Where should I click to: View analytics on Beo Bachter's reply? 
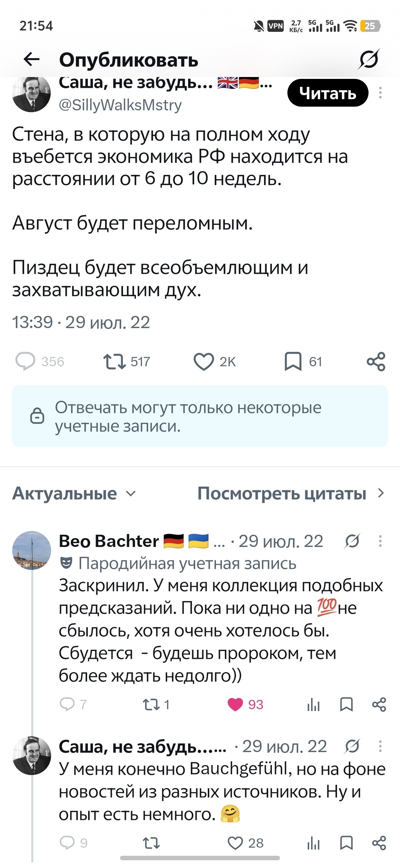[313, 704]
